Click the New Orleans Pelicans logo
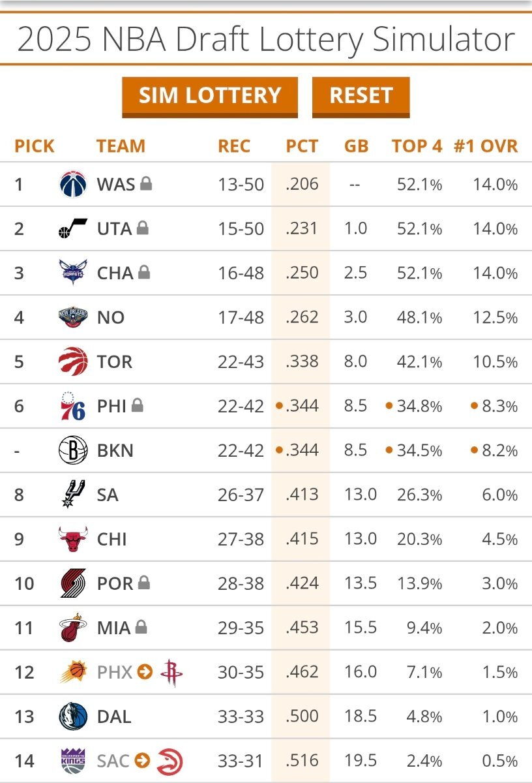The width and height of the screenshot is (532, 783). [72, 317]
